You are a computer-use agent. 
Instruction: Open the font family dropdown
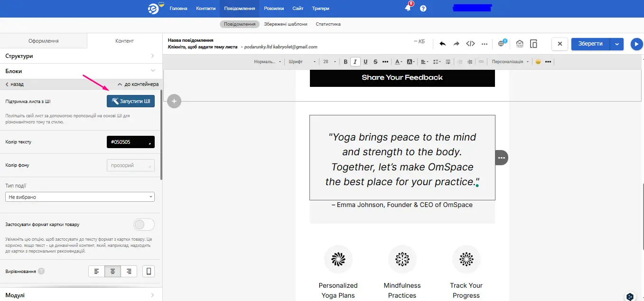click(x=302, y=62)
